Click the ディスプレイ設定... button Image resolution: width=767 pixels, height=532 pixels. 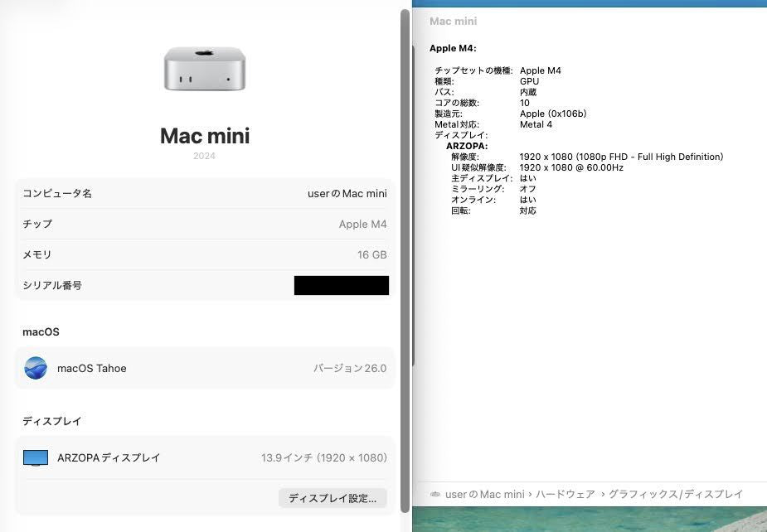click(x=332, y=498)
